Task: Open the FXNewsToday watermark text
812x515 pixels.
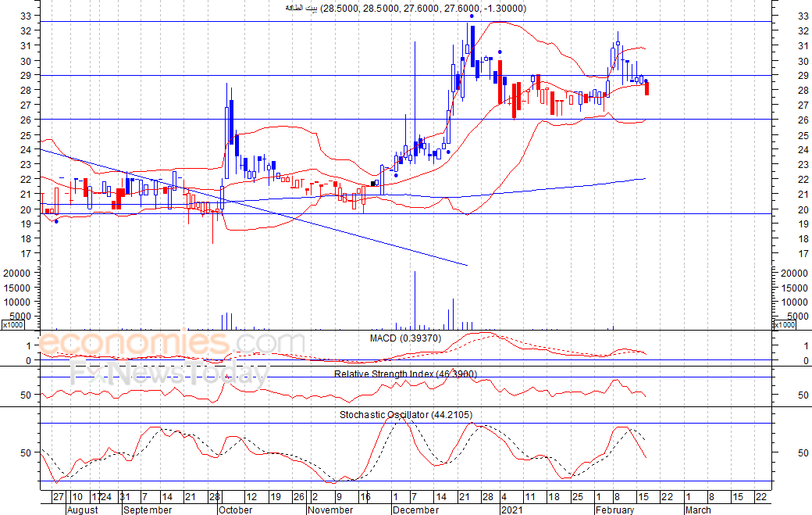Action: (x=168, y=374)
